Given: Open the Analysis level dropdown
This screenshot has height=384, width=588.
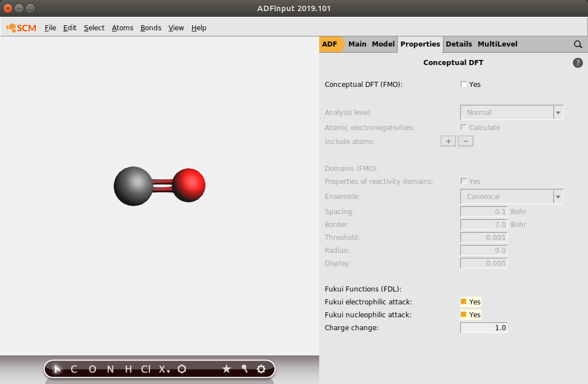Looking at the screenshot, I should coord(512,113).
